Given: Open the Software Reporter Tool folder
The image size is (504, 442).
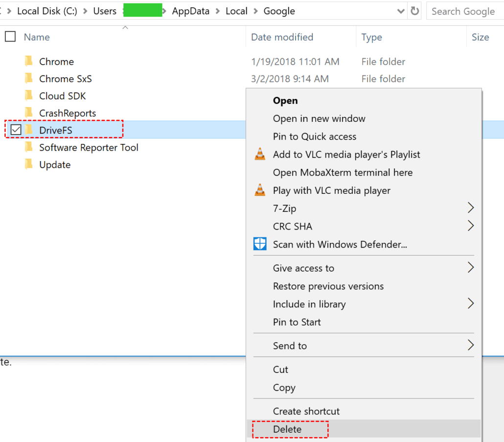Looking at the screenshot, I should 88,147.
